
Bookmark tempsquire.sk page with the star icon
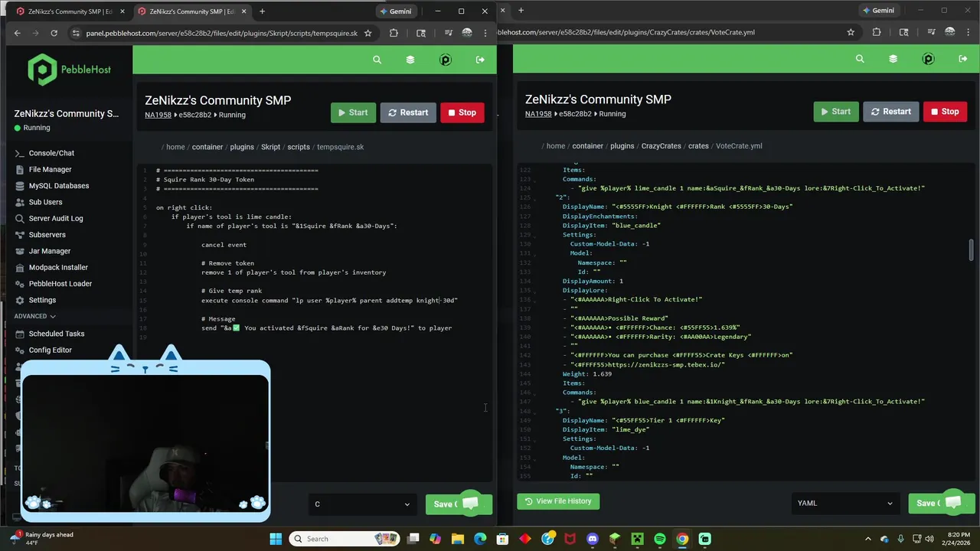367,33
